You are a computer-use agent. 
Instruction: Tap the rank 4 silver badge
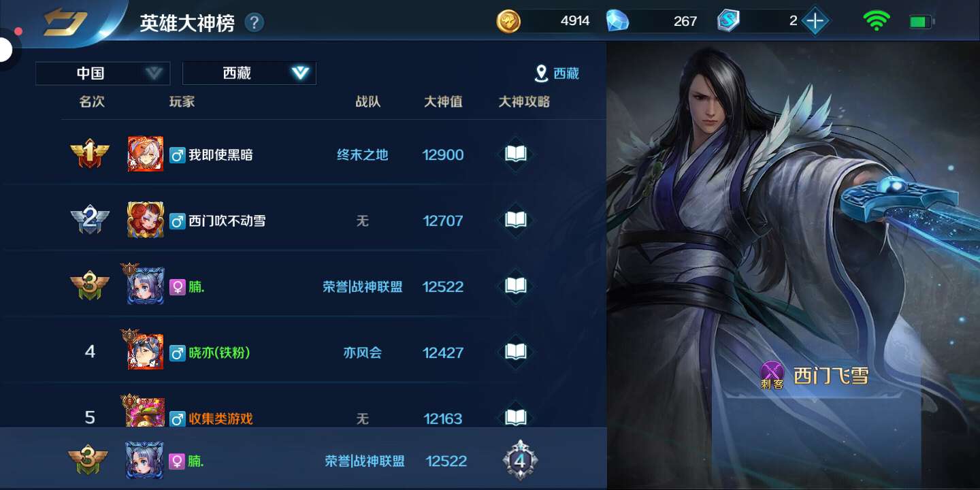click(520, 460)
